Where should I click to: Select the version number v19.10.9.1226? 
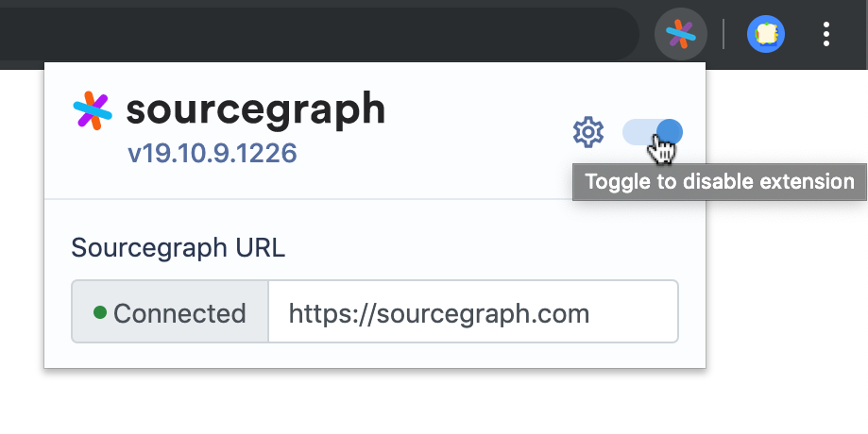(x=213, y=153)
